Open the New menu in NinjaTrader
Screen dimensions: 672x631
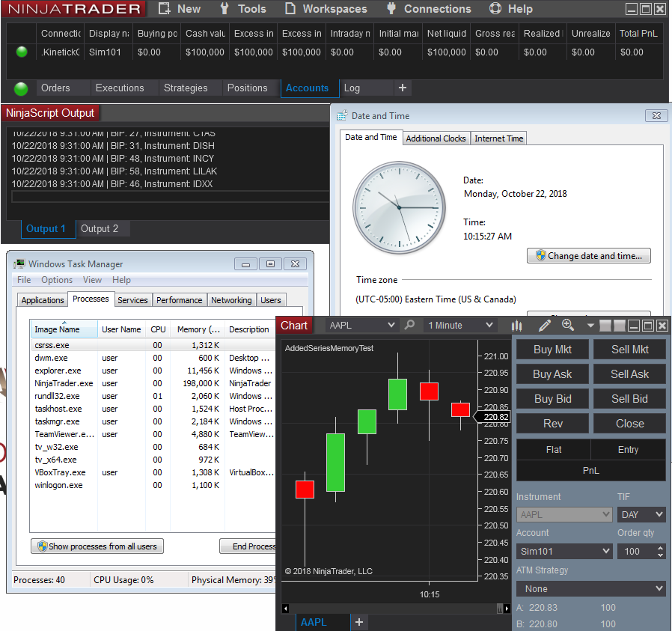coord(179,9)
